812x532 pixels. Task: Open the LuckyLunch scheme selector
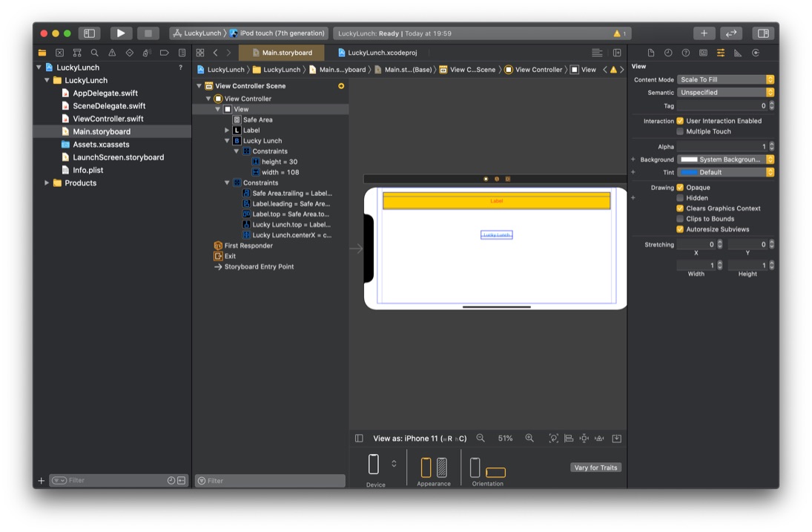[x=197, y=33]
